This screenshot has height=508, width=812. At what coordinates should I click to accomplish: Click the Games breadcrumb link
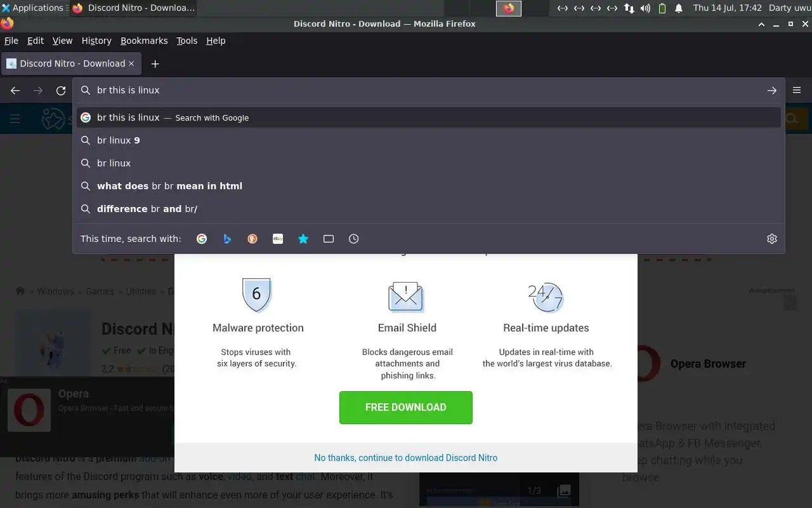click(100, 291)
